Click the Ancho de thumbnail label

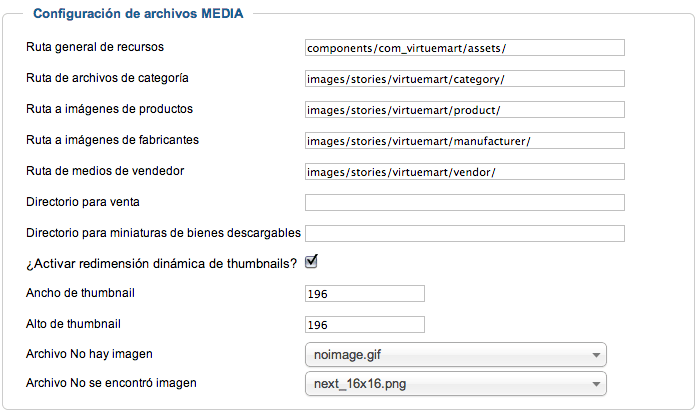pos(80,293)
